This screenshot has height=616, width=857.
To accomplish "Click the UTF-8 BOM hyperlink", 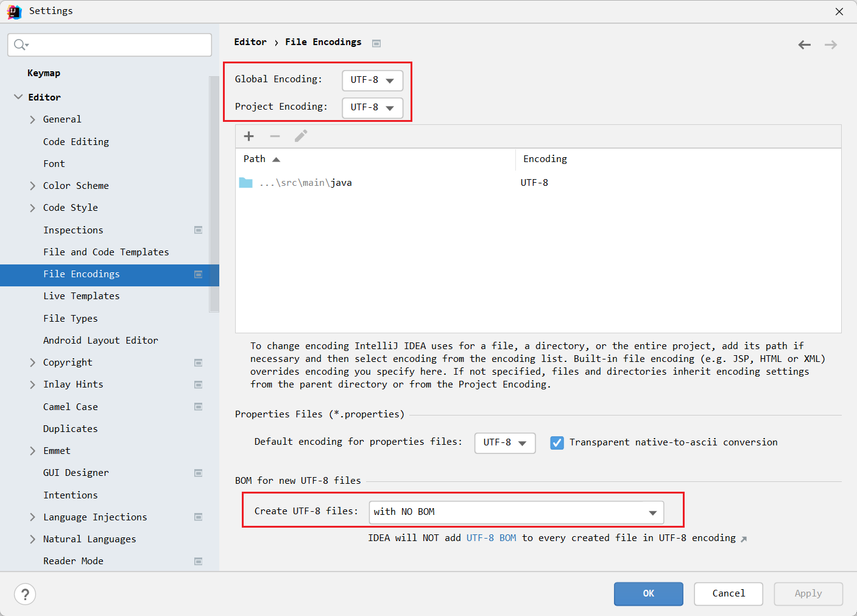I will click(491, 538).
